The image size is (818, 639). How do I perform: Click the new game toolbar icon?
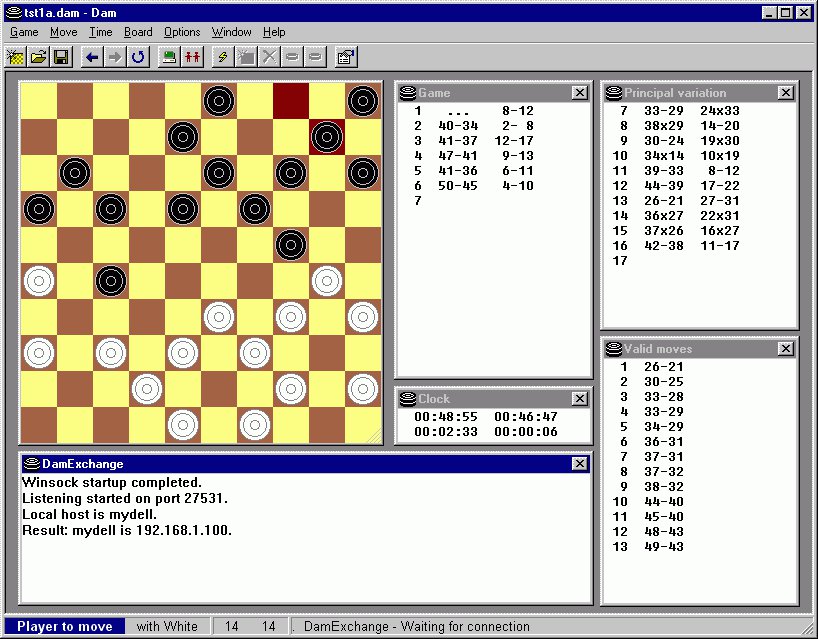16,57
